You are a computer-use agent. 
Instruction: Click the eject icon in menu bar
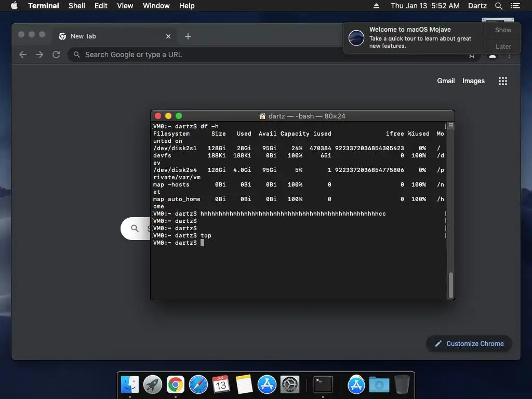(x=376, y=6)
